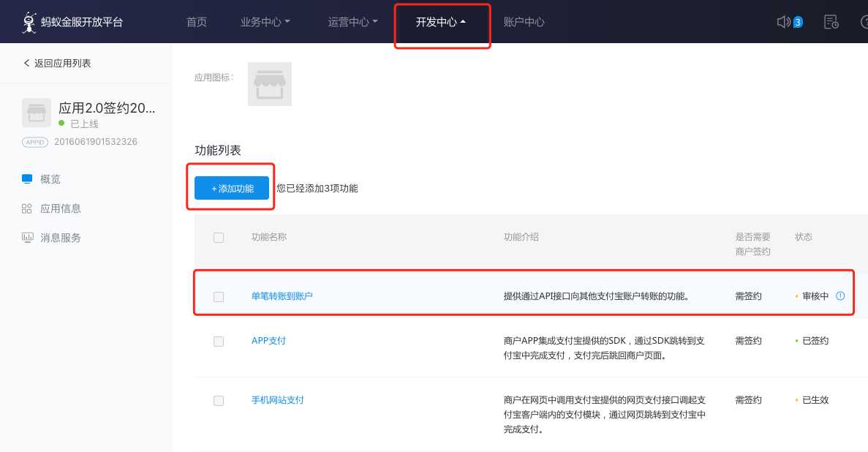Toggle the select-all checkbox in table header
This screenshot has height=452, width=868.
tap(219, 238)
